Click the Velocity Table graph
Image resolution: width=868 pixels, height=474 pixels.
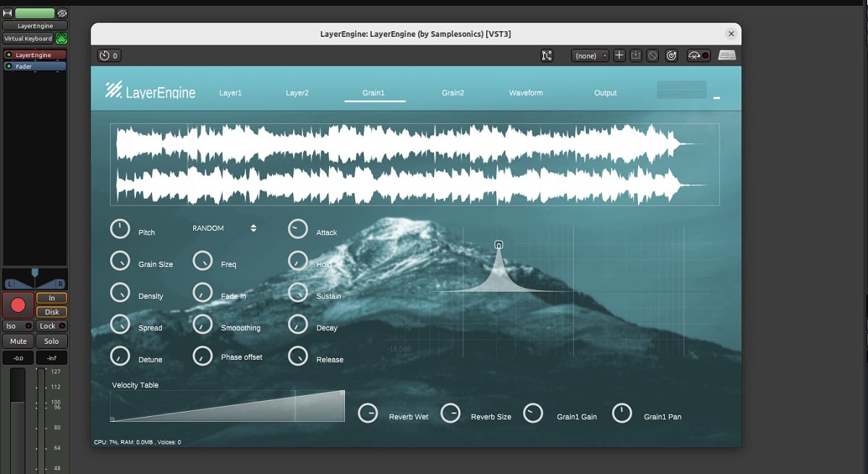(227, 406)
